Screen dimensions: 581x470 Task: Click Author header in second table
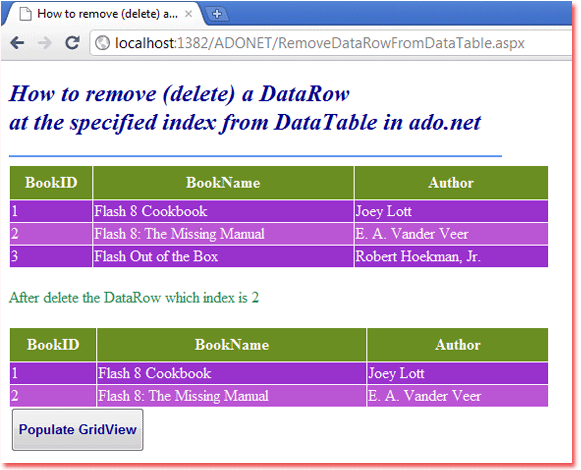click(458, 345)
